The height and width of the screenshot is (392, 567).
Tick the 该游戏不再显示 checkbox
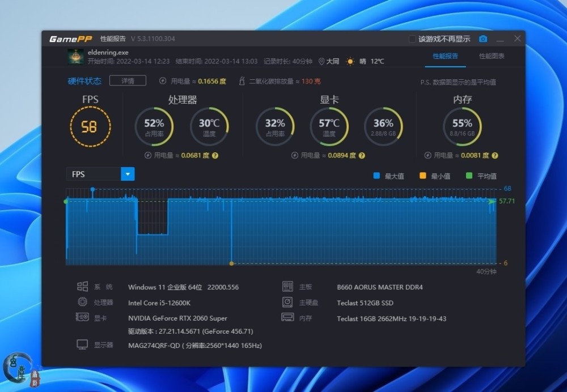412,39
